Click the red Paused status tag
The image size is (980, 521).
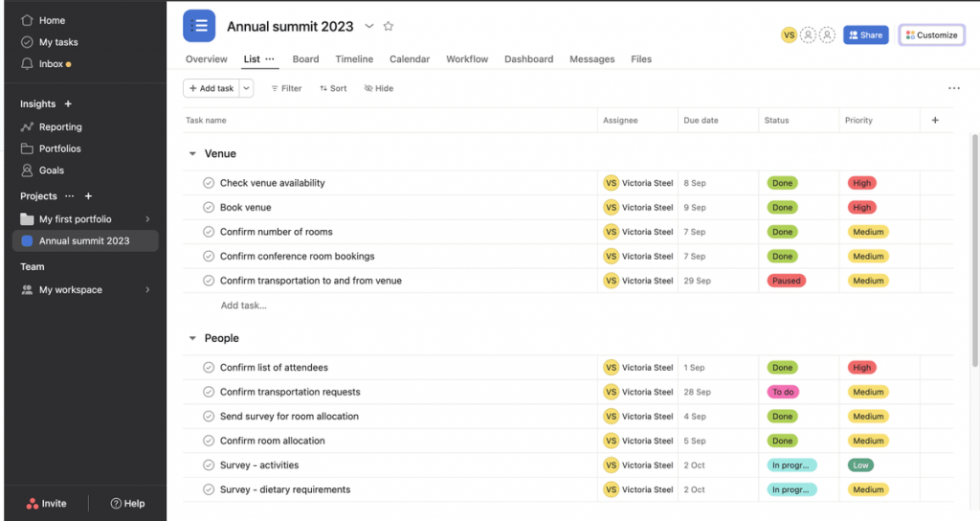[786, 282]
